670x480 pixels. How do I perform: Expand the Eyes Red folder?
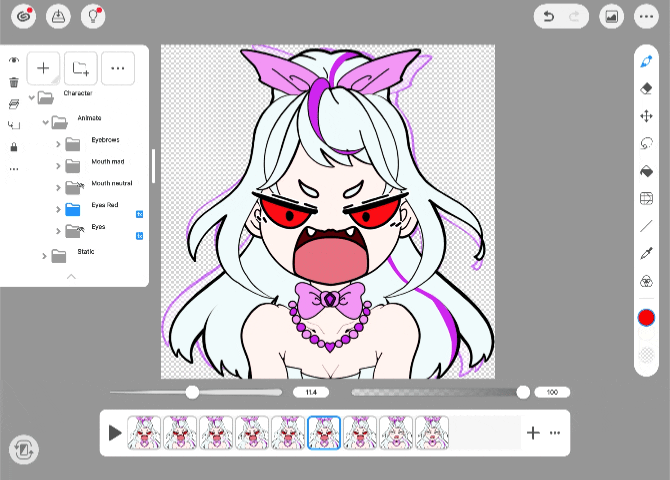[x=59, y=209]
